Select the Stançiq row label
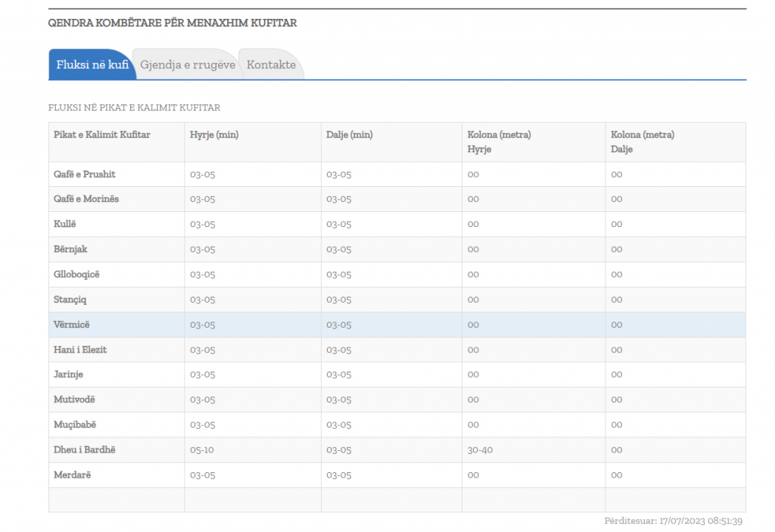The image size is (775, 532). [x=70, y=299]
